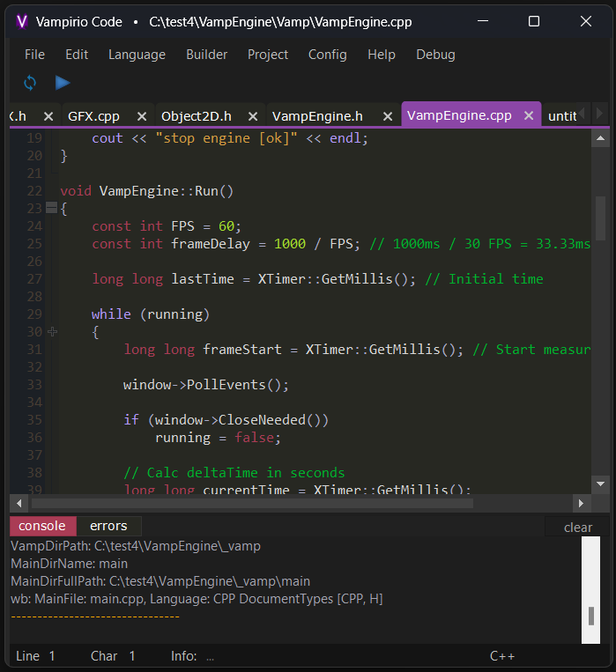Switch to the GFX.cpp file tab

coord(93,115)
